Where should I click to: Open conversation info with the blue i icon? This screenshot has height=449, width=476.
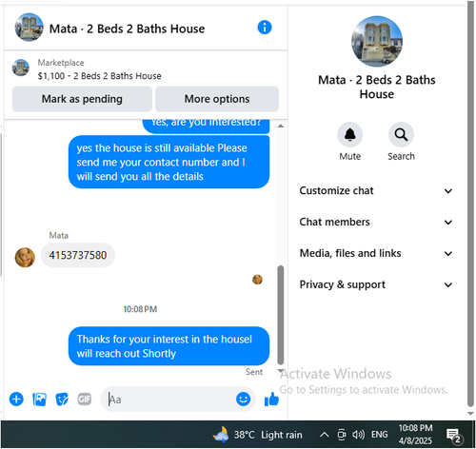265,28
